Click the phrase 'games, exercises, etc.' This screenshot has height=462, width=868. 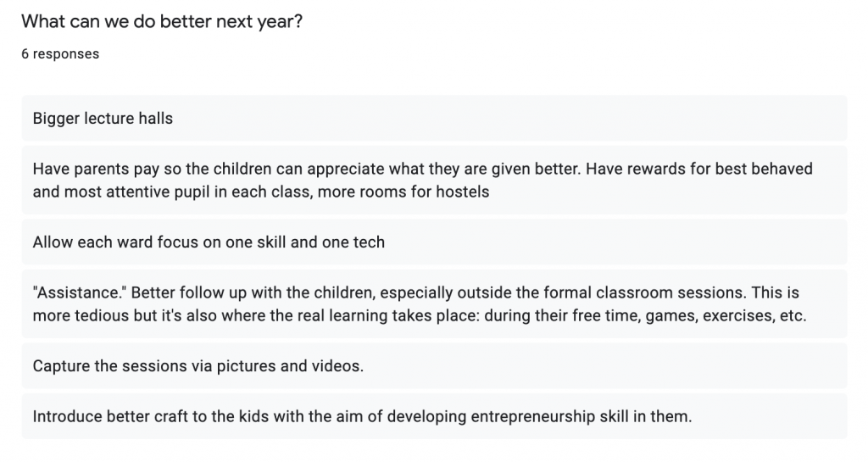click(x=726, y=315)
